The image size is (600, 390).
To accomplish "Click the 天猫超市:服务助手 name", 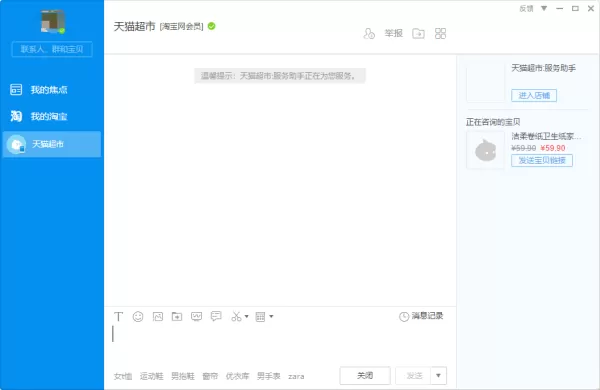I will 544,68.
